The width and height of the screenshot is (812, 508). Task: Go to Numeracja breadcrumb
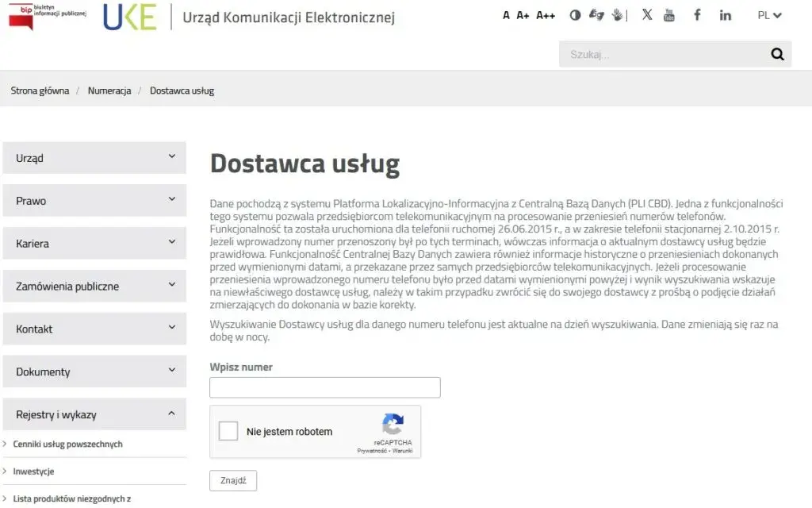[109, 90]
